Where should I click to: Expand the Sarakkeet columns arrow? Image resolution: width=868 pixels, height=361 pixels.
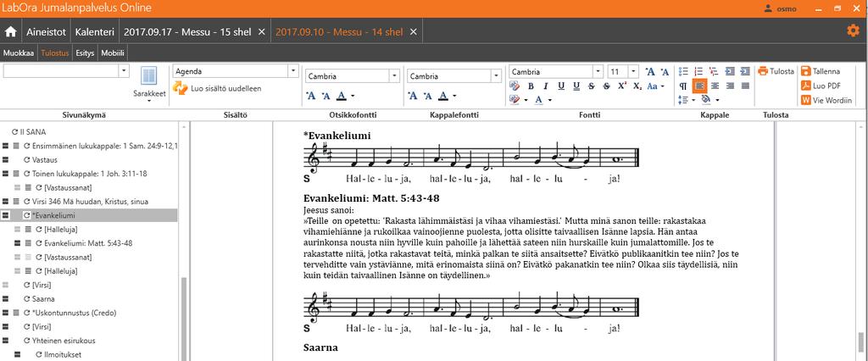149,102
